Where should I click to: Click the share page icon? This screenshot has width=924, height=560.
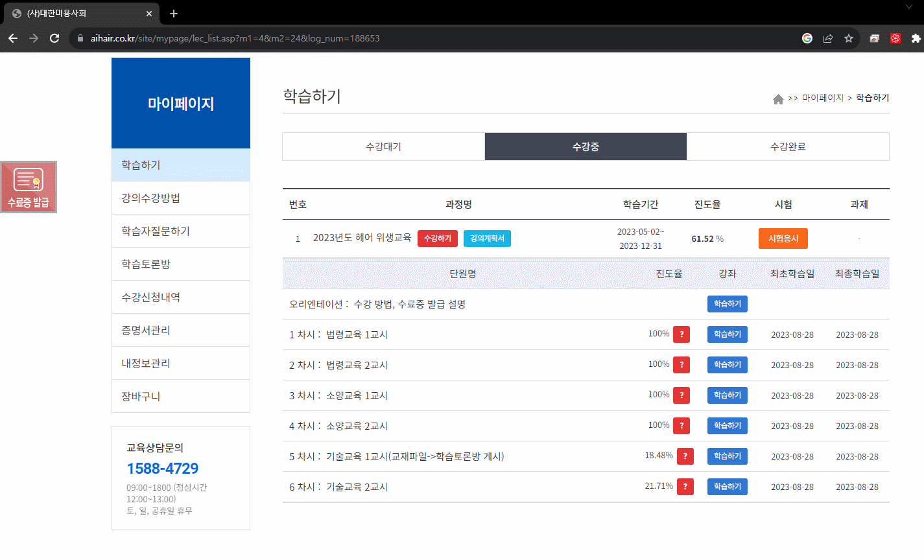tap(828, 38)
